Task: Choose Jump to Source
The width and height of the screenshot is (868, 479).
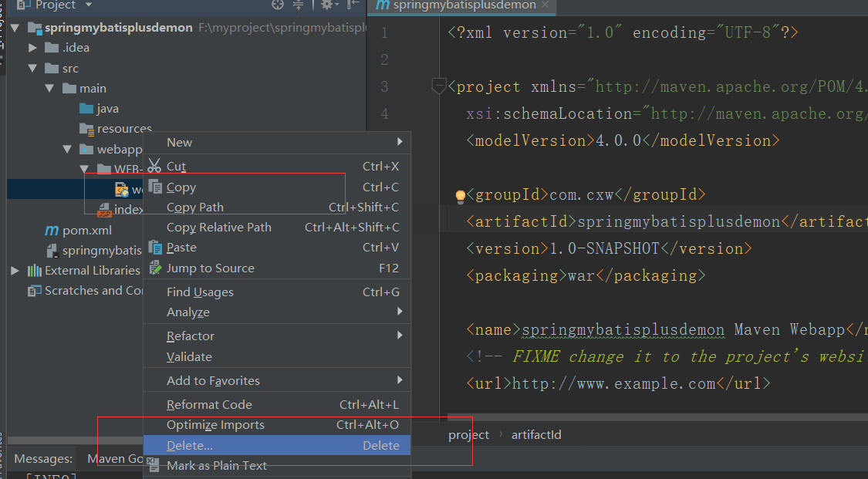Action: (277, 268)
